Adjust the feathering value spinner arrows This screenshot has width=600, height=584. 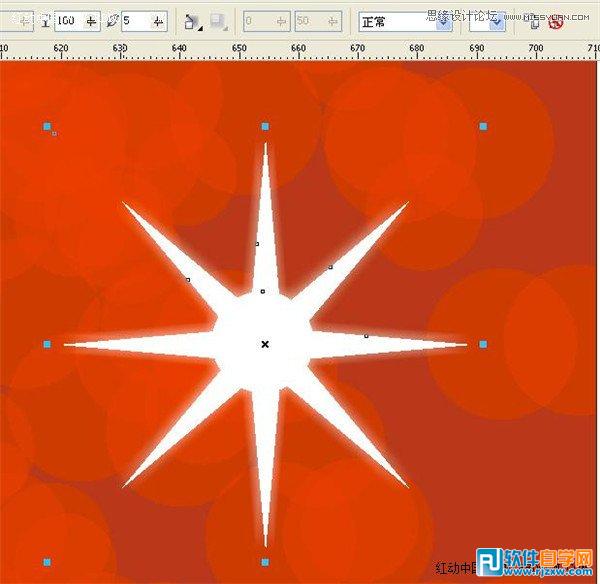pos(158,22)
